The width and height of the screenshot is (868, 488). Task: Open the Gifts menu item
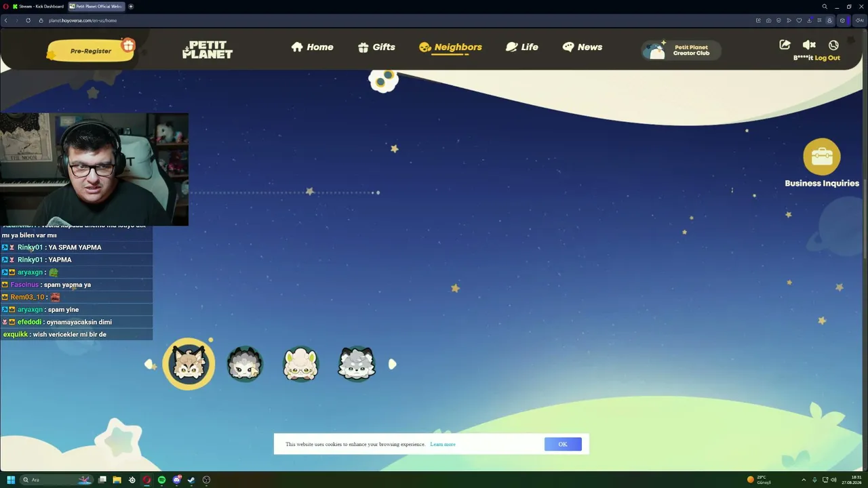tap(376, 47)
